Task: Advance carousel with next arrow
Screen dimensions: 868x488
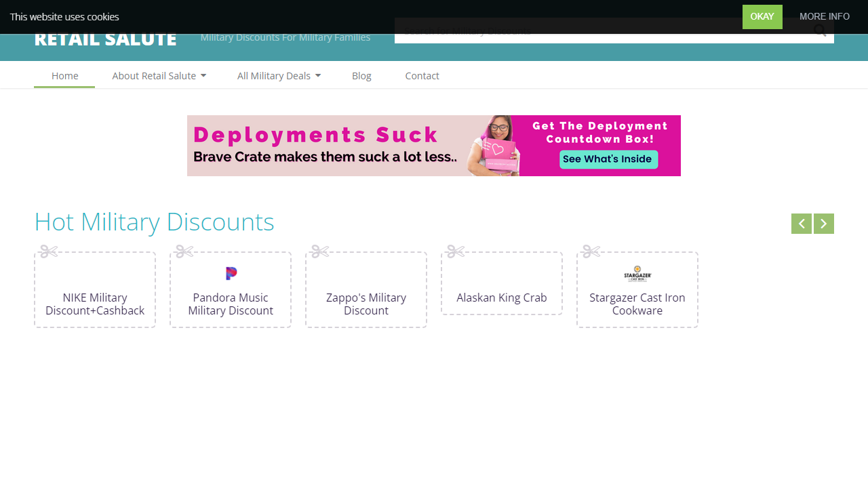Action: (x=824, y=224)
